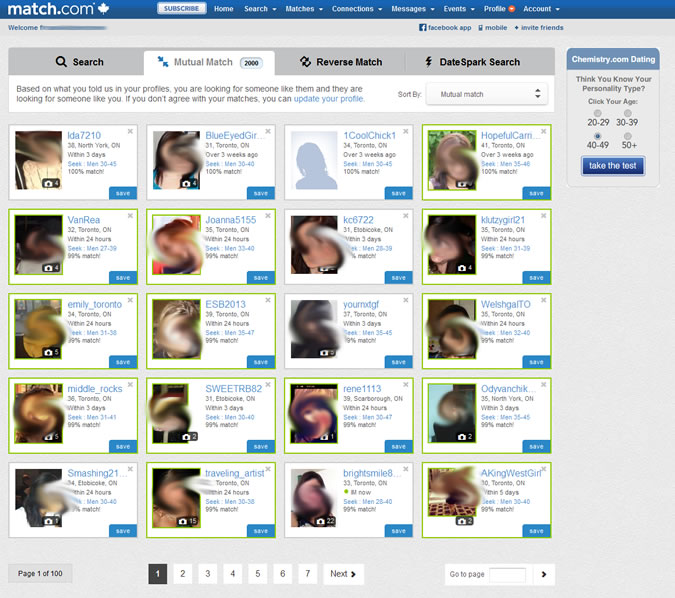This screenshot has height=598, width=675.
Task: Jump to results page 7
Action: pyautogui.click(x=307, y=574)
